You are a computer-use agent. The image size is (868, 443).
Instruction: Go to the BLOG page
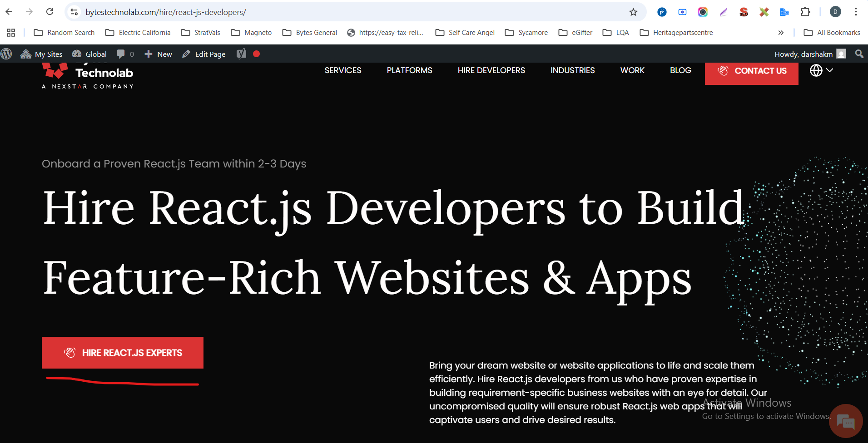click(x=680, y=70)
